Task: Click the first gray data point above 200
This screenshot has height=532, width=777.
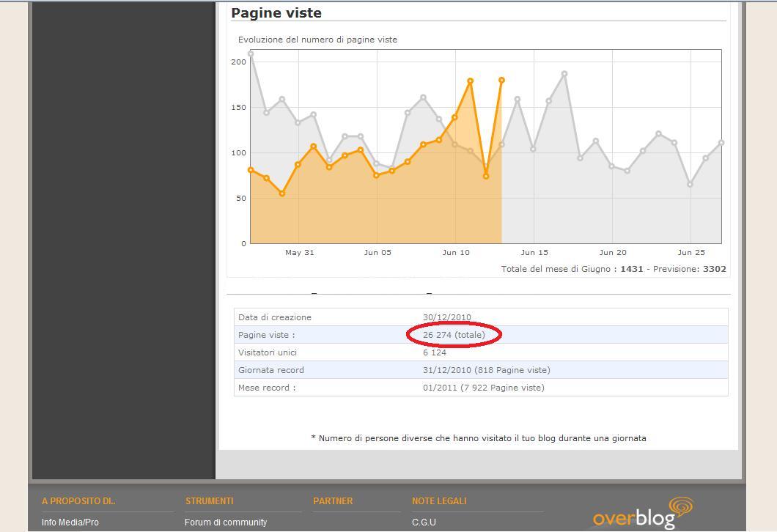Action: (251, 53)
